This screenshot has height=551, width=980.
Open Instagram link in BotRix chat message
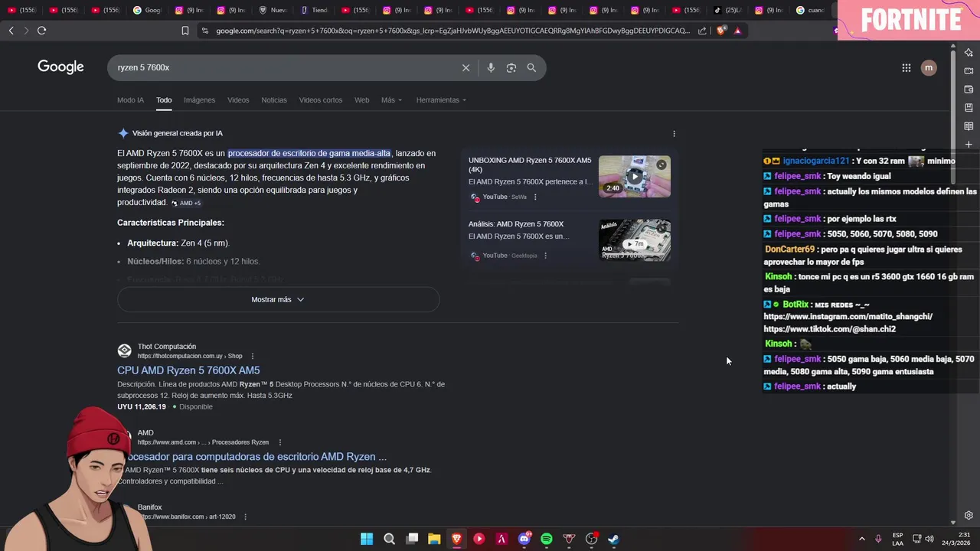point(848,317)
